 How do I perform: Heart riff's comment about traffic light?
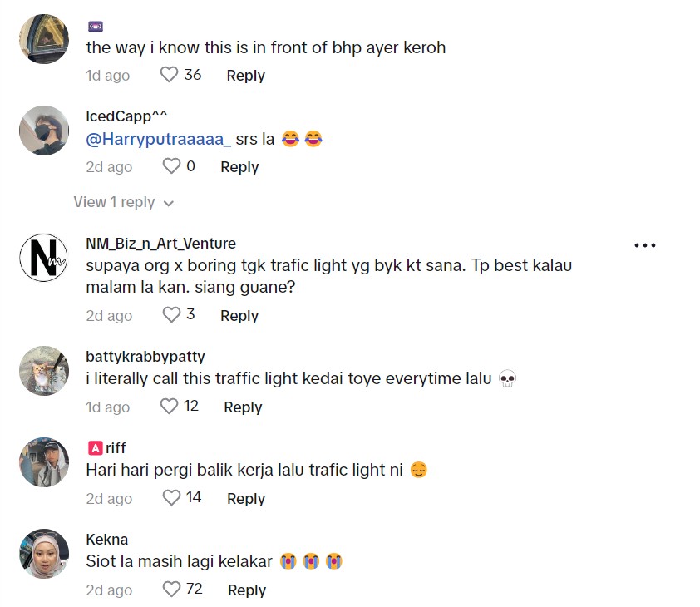(171, 498)
